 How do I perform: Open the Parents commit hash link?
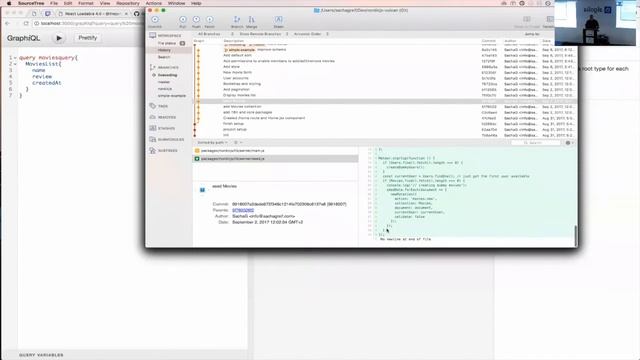click(243, 210)
